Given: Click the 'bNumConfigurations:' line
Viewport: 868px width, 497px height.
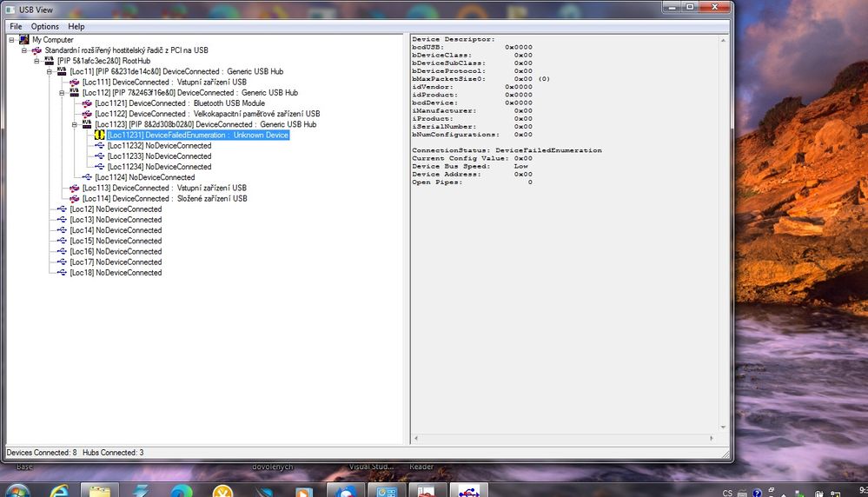Looking at the screenshot, I should 472,135.
